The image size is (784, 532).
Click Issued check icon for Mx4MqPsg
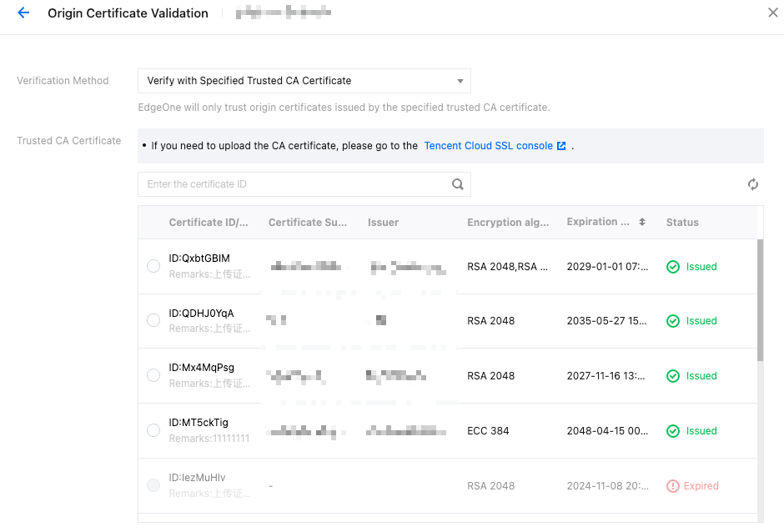pyautogui.click(x=673, y=376)
